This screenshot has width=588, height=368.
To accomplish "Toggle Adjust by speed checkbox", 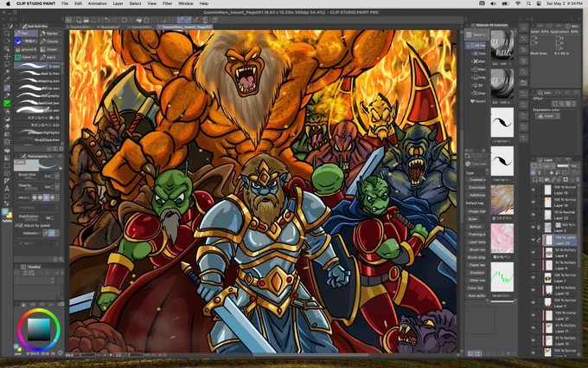I will click(x=20, y=225).
